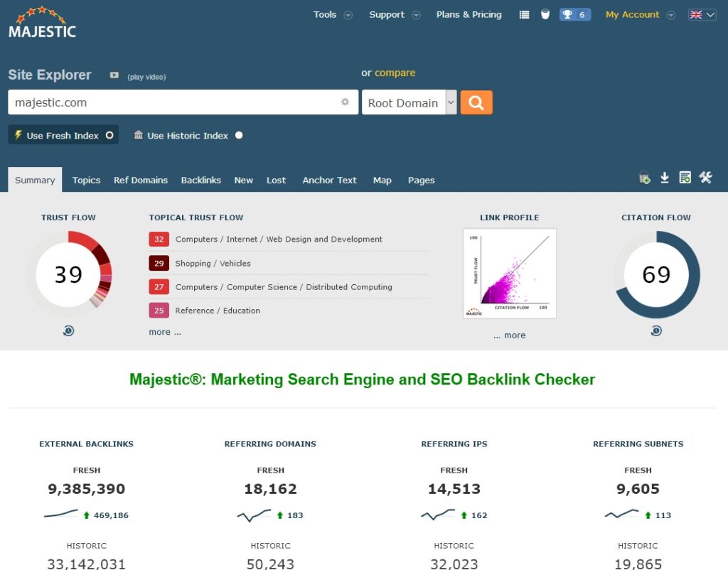Open the Computers / Internet / Web Design topic

[x=279, y=239]
